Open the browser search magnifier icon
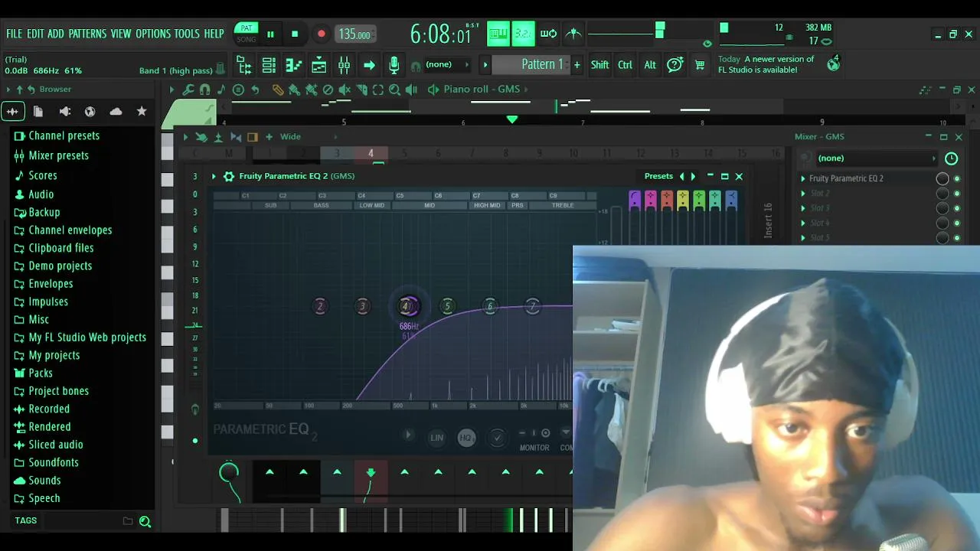 tap(145, 521)
